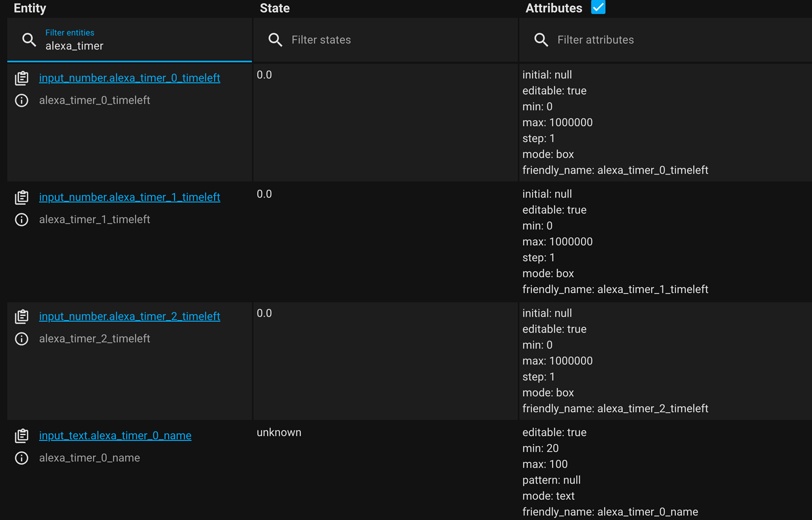Open input_number.alexa_timer_1_timeleft entity link

(129, 197)
